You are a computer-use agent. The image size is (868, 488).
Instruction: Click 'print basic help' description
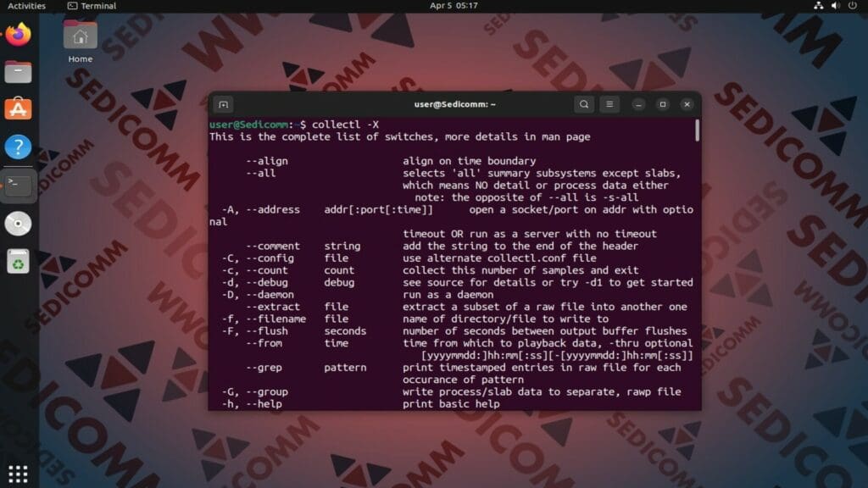(x=451, y=404)
